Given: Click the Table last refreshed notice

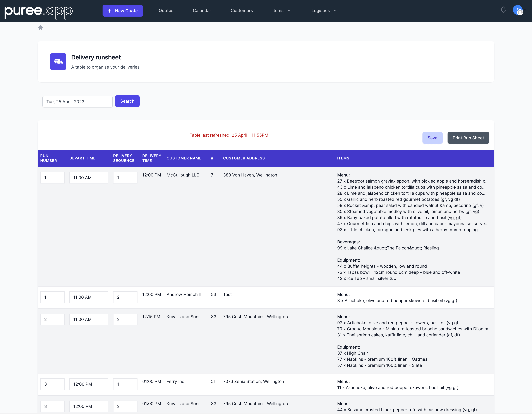Looking at the screenshot, I should click(229, 135).
